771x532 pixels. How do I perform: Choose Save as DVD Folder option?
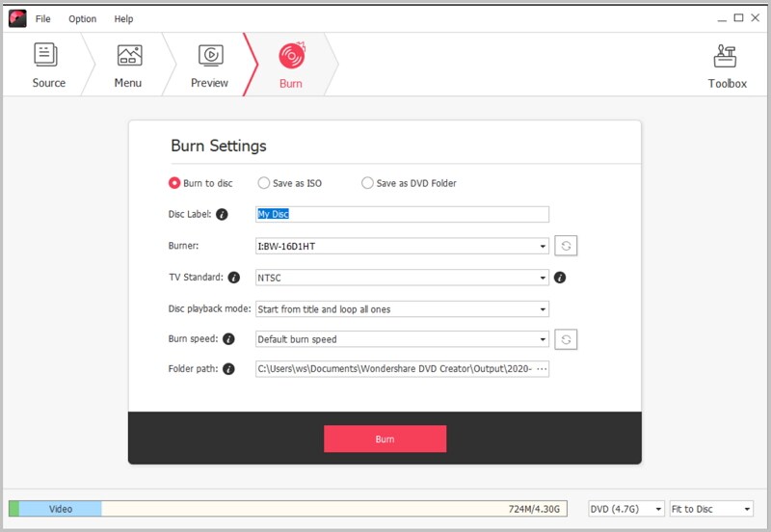409,183
